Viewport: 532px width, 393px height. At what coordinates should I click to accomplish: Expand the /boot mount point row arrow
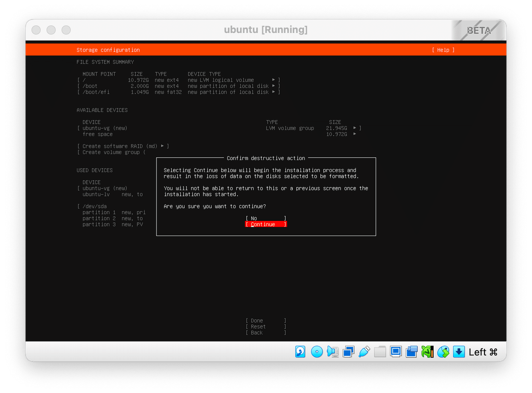[x=274, y=86]
